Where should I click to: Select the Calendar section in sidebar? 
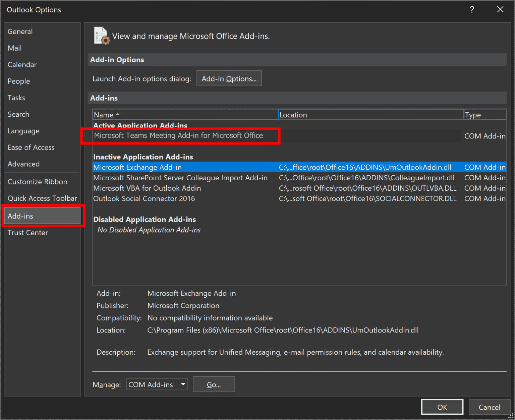point(22,64)
